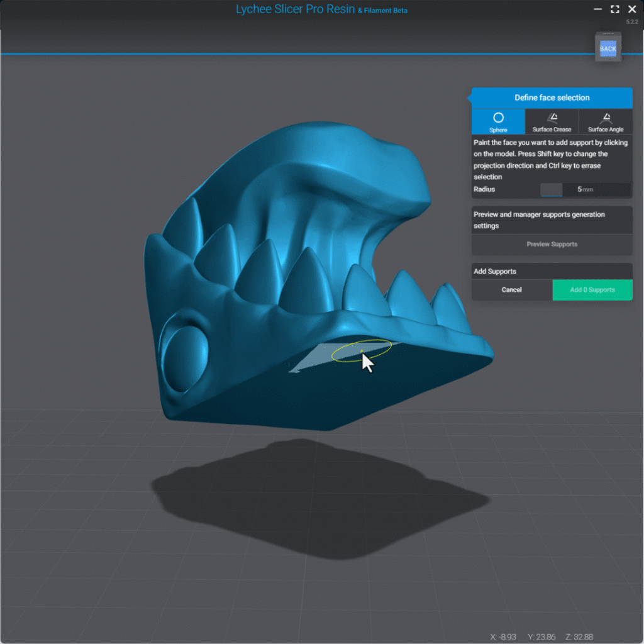Viewport: 644px width, 644px height.
Task: Click the minimize window icon
Action: click(597, 9)
